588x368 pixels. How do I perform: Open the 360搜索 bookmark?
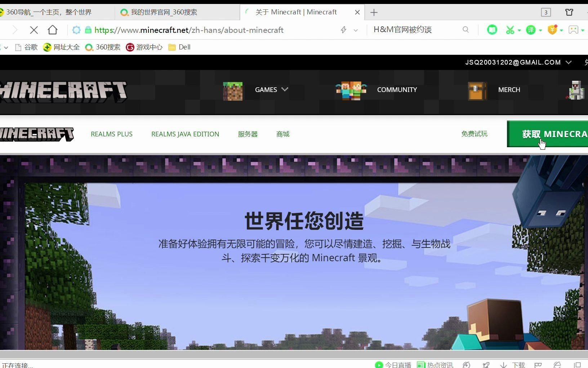[103, 47]
